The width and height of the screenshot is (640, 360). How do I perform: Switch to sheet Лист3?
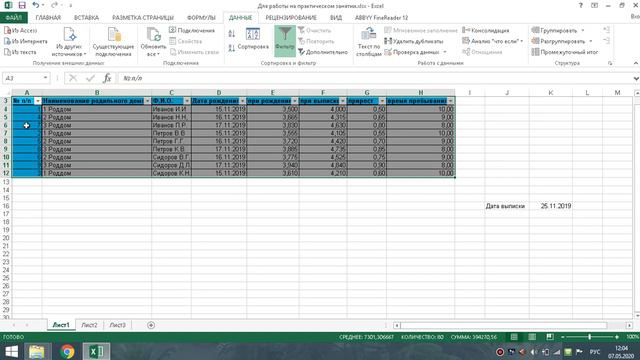(118, 325)
